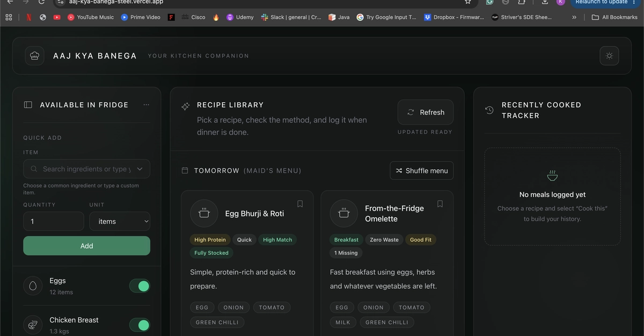Click the green Add button
Image resolution: width=644 pixels, height=336 pixels.
86,246
